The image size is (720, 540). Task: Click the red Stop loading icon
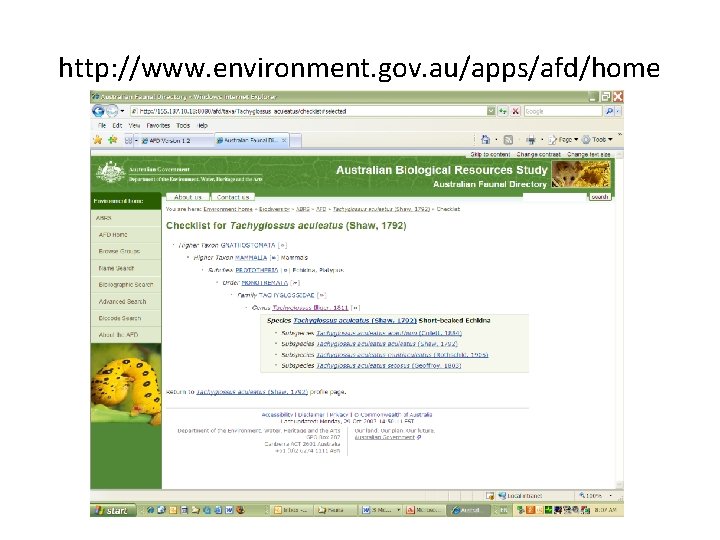516,111
